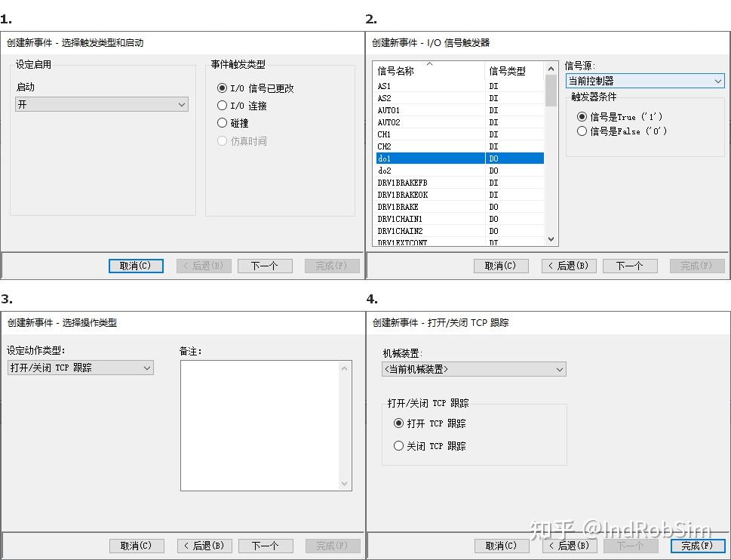Choose "信号是False ('0')" trigger condition
The width and height of the screenshot is (731, 560).
pos(582,131)
